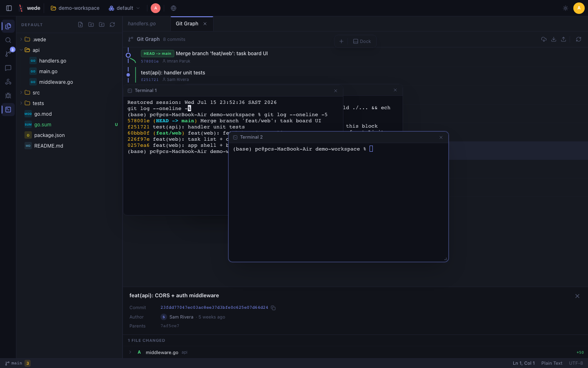
Task: Open the demo-workspace selector
Action: click(75, 8)
